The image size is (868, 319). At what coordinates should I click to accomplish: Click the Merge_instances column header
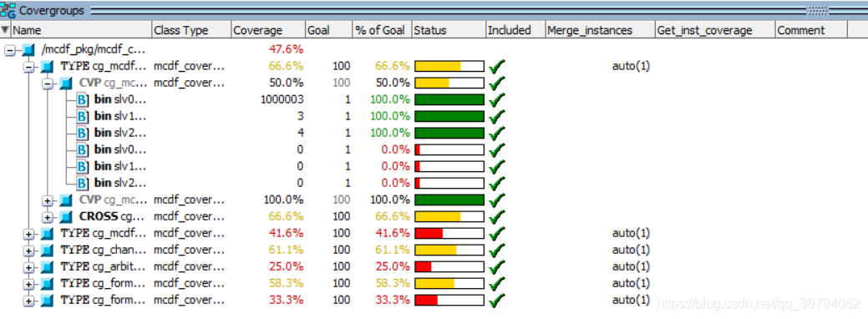click(x=600, y=30)
